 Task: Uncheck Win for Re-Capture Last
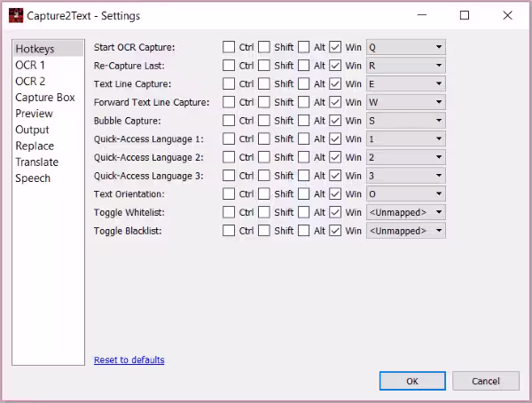coord(335,66)
